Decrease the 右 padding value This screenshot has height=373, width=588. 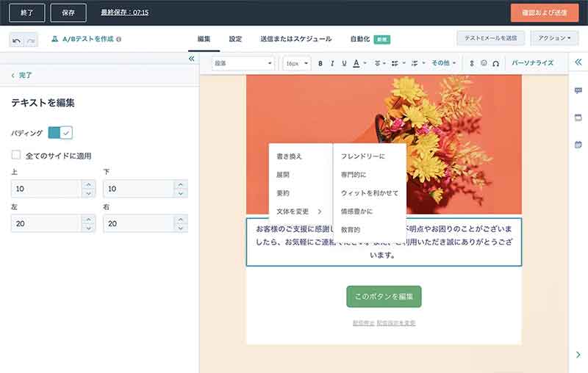click(x=181, y=228)
